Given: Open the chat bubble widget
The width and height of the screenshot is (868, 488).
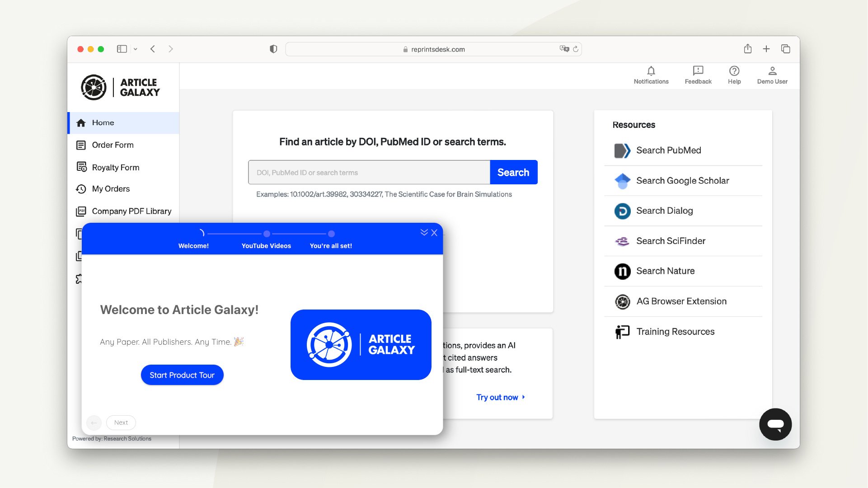Looking at the screenshot, I should point(775,424).
